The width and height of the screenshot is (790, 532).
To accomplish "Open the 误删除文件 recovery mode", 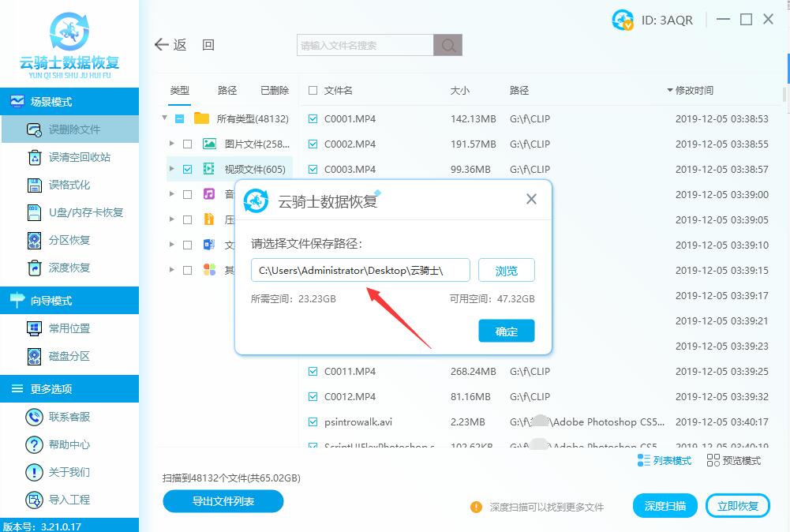I will 70,129.
